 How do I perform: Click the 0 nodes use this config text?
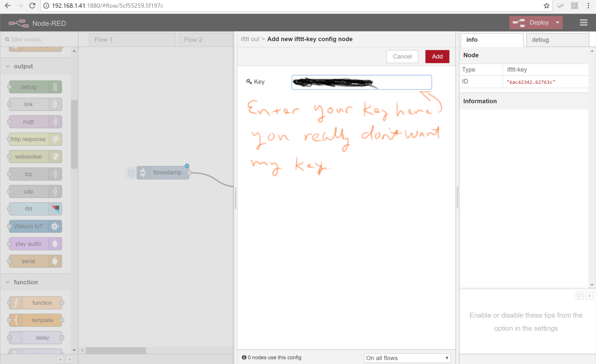click(274, 357)
